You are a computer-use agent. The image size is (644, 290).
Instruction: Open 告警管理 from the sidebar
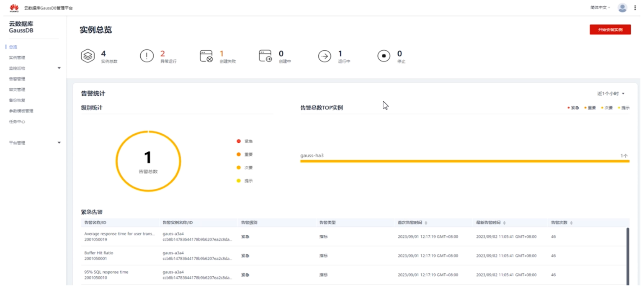(x=17, y=79)
